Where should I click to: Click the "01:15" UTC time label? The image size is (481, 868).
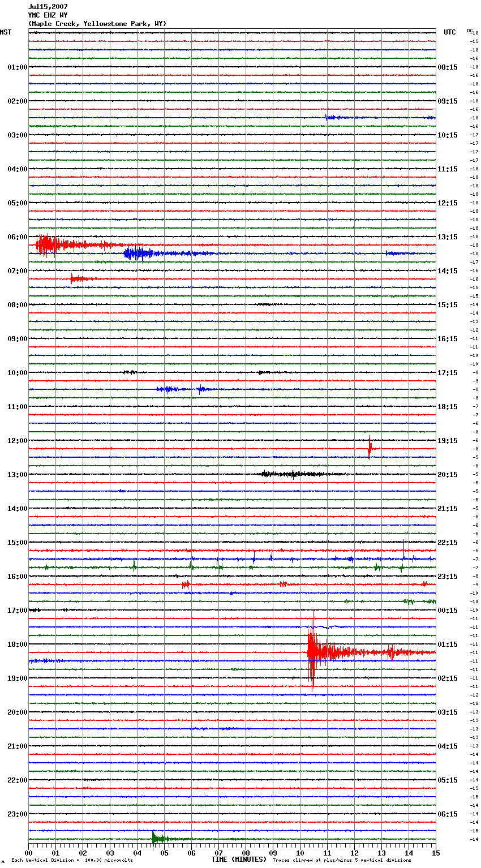coord(448,644)
